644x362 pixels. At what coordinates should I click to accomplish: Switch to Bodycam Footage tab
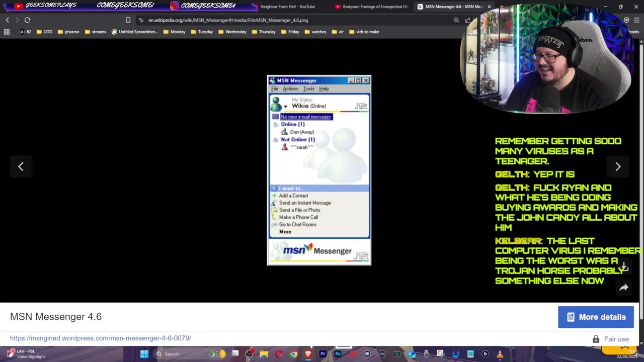pos(371,7)
